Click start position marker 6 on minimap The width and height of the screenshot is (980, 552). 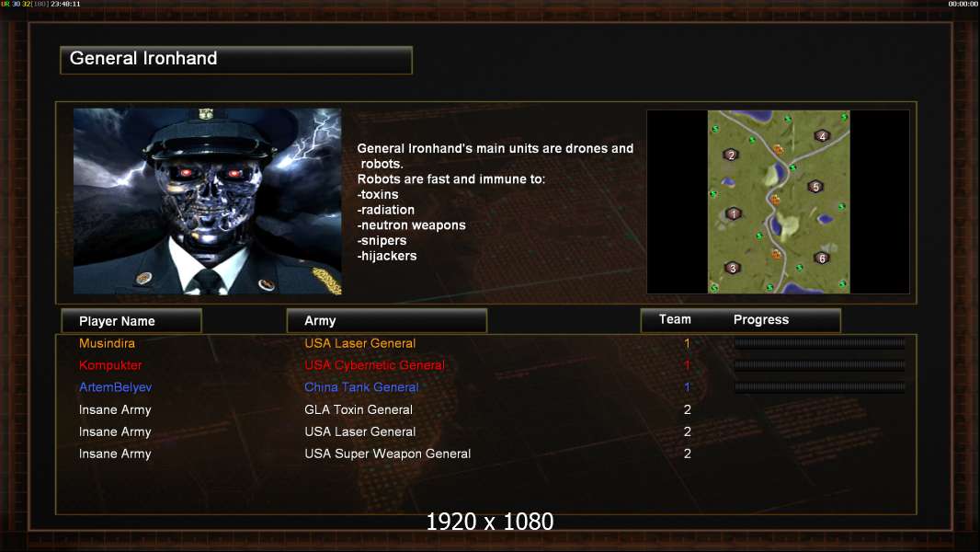click(x=822, y=258)
